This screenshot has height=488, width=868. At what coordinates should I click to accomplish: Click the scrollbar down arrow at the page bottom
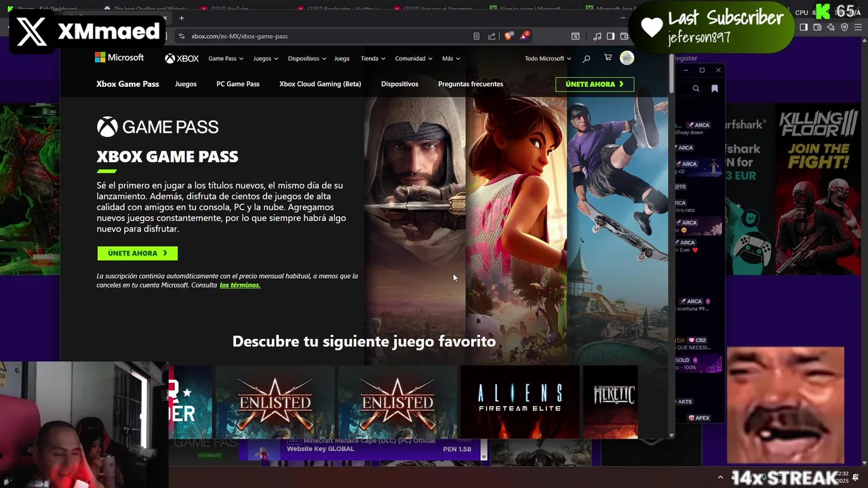[x=671, y=435]
